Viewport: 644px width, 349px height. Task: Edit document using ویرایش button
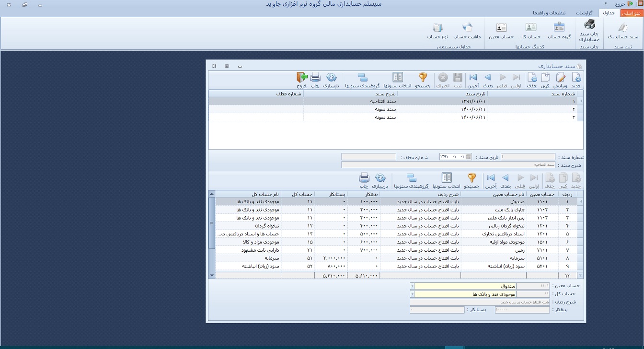point(561,81)
